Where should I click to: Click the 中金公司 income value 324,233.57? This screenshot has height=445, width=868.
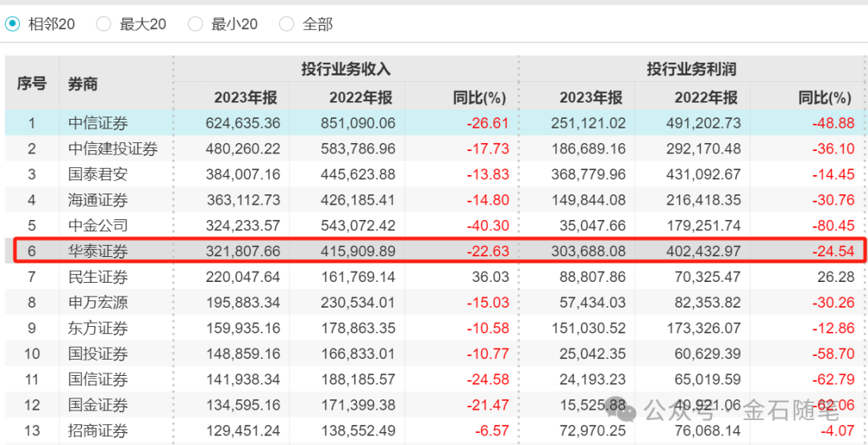pos(245,226)
